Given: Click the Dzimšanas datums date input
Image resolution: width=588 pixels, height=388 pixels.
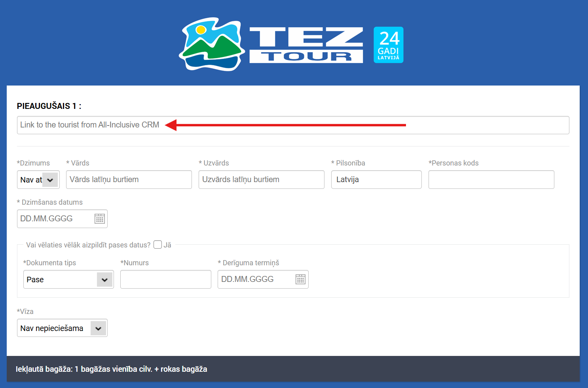Looking at the screenshot, I should (55, 219).
